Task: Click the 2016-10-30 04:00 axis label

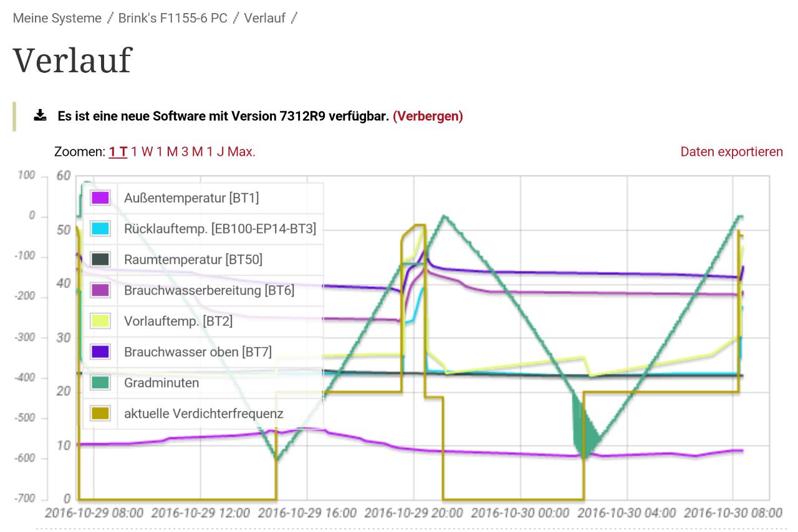Action: pyautogui.click(x=627, y=513)
